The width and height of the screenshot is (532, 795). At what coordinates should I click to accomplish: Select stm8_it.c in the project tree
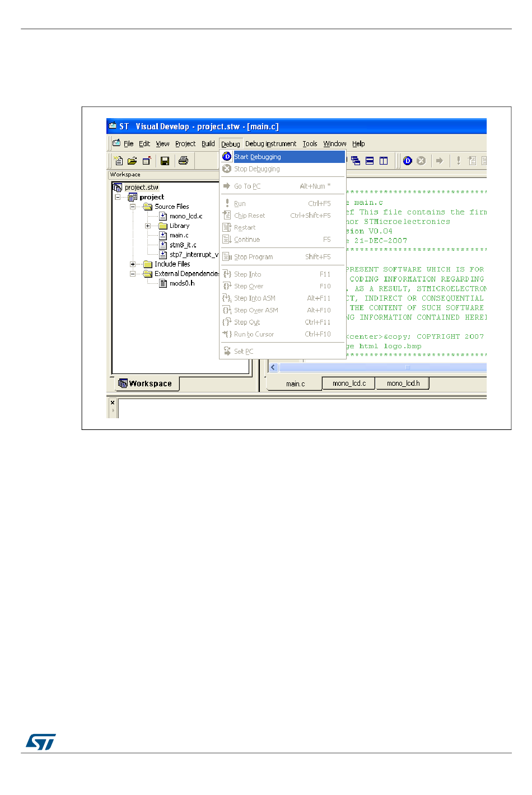pyautogui.click(x=183, y=245)
